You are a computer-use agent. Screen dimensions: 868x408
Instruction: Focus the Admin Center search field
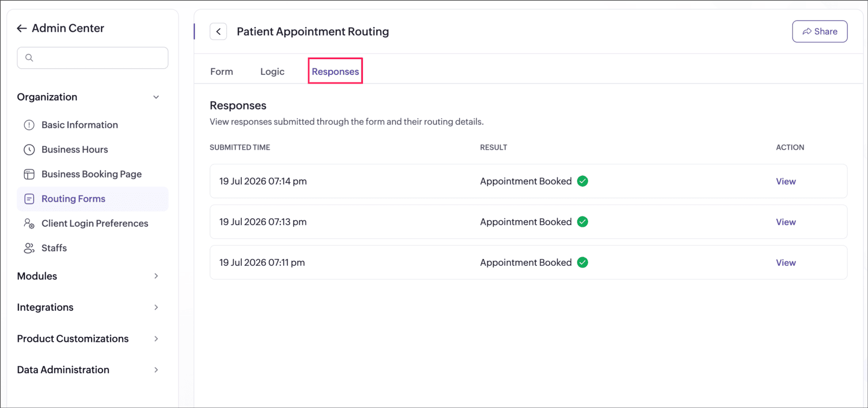click(x=93, y=58)
